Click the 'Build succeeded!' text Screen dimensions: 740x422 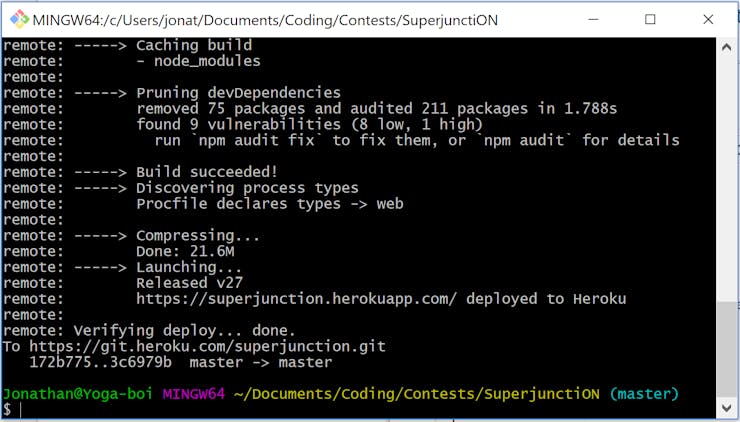(x=207, y=172)
